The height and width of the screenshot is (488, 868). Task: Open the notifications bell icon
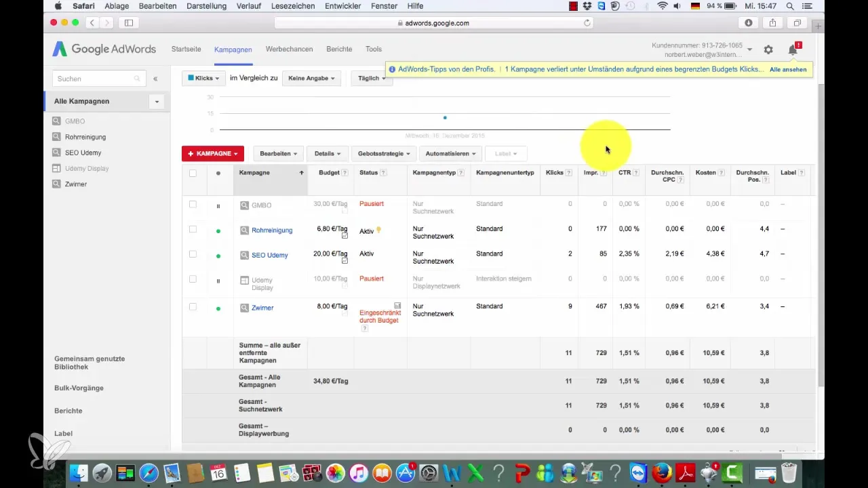pos(793,49)
